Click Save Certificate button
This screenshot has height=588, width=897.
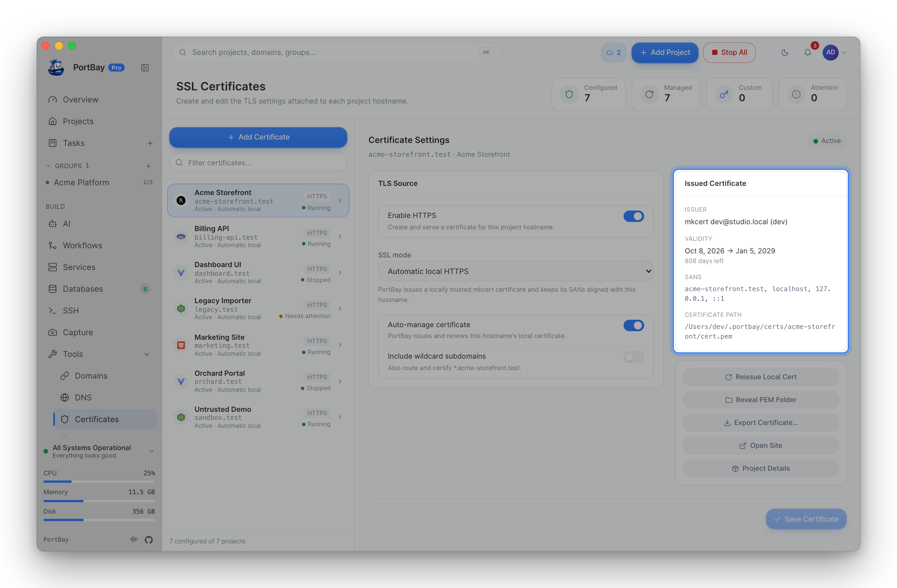(x=806, y=519)
